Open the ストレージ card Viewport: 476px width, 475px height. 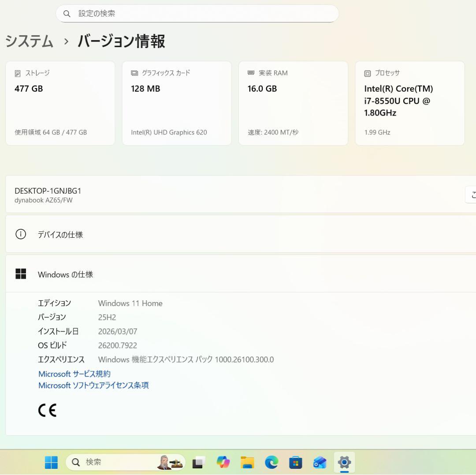coord(60,103)
